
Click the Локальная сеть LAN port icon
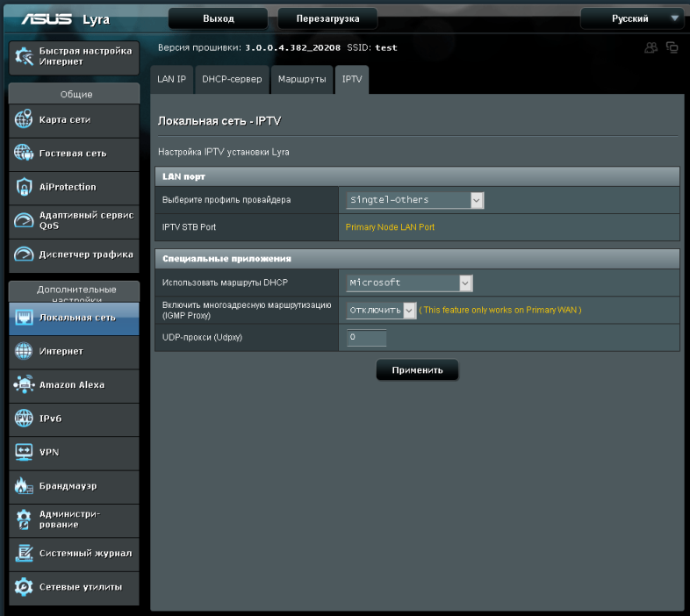(x=24, y=318)
